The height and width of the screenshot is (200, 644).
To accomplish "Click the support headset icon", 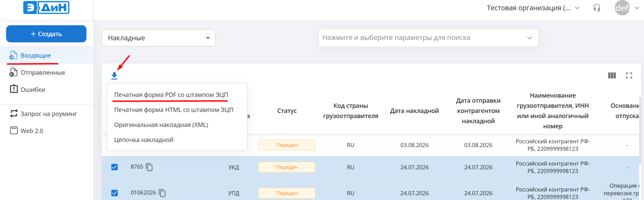I will click(597, 8).
